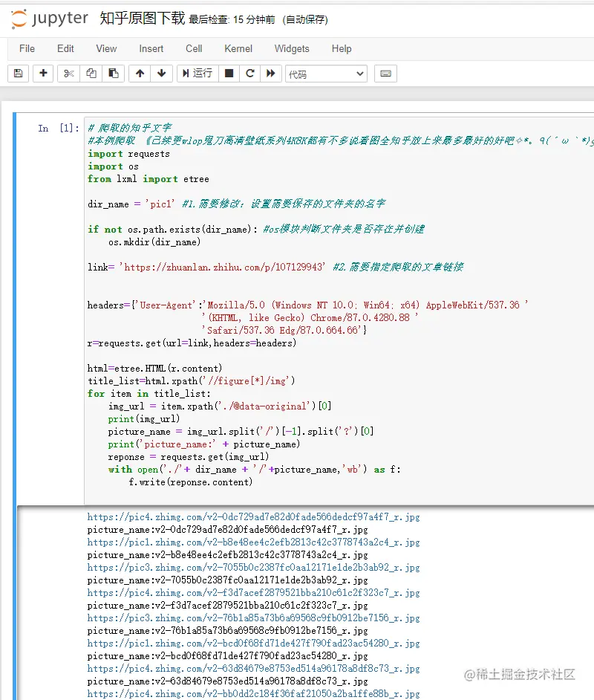The image size is (594, 700).
Task: Open the Cell menu
Action: coord(194,48)
